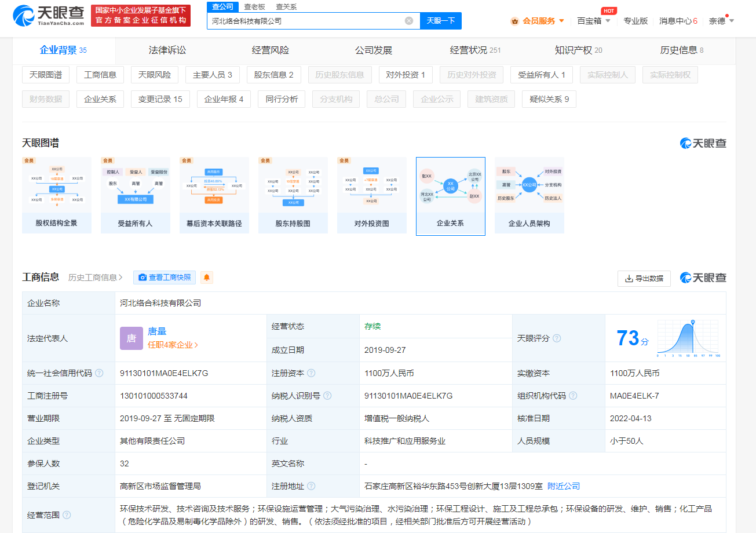Click the 130101000533744 registration number
756x533 pixels.
point(154,396)
